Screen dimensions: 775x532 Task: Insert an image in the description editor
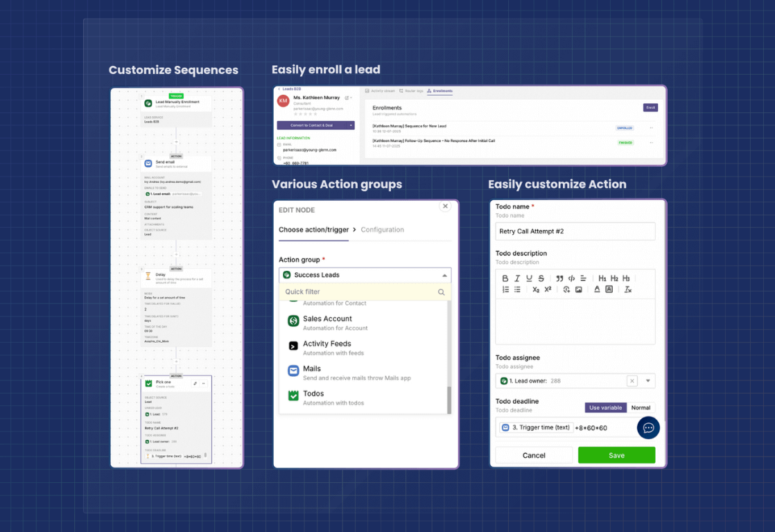point(578,290)
